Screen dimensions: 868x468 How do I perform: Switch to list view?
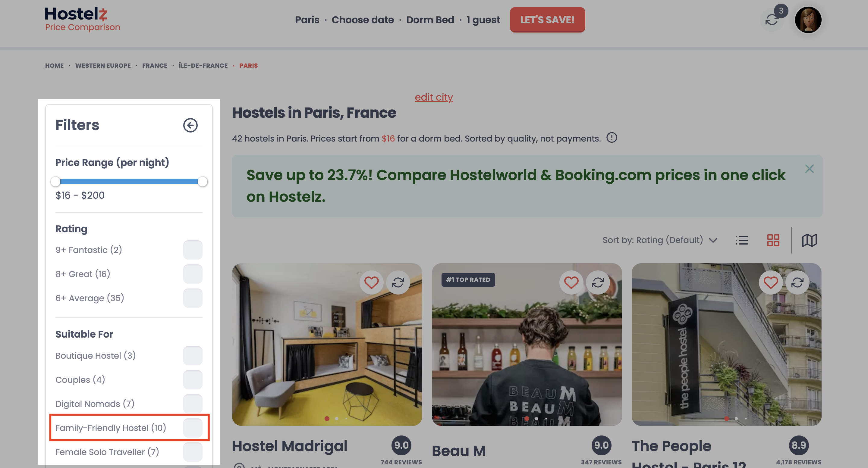(742, 240)
